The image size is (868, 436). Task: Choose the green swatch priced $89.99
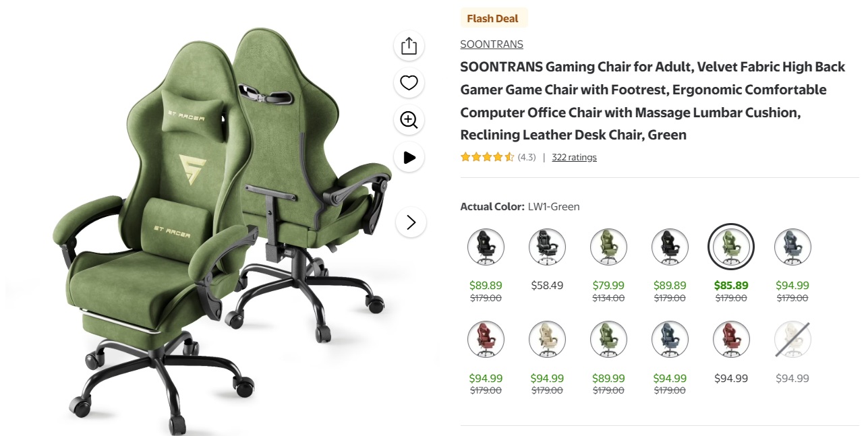click(x=608, y=339)
